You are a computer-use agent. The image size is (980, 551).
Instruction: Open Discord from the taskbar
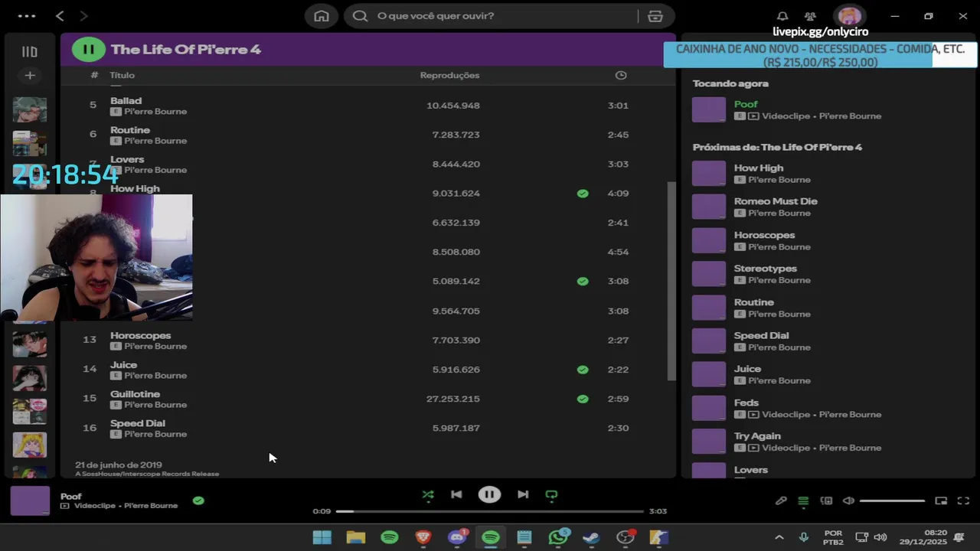[457, 537]
